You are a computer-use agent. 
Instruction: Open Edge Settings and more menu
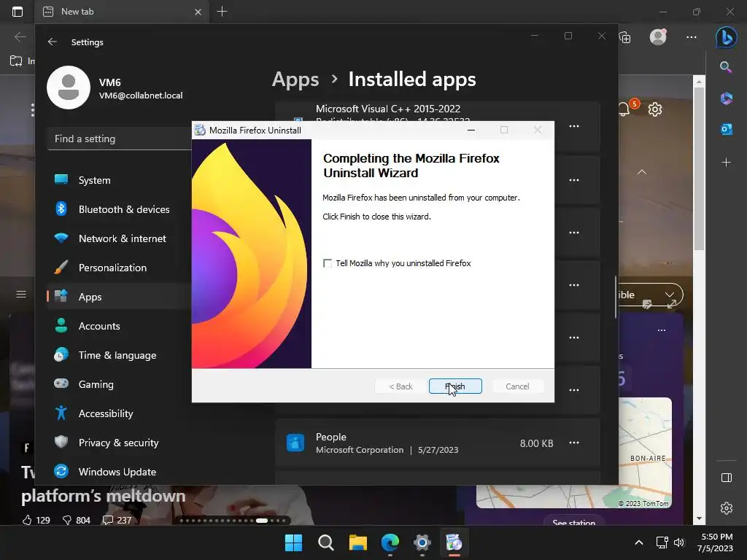(x=692, y=37)
